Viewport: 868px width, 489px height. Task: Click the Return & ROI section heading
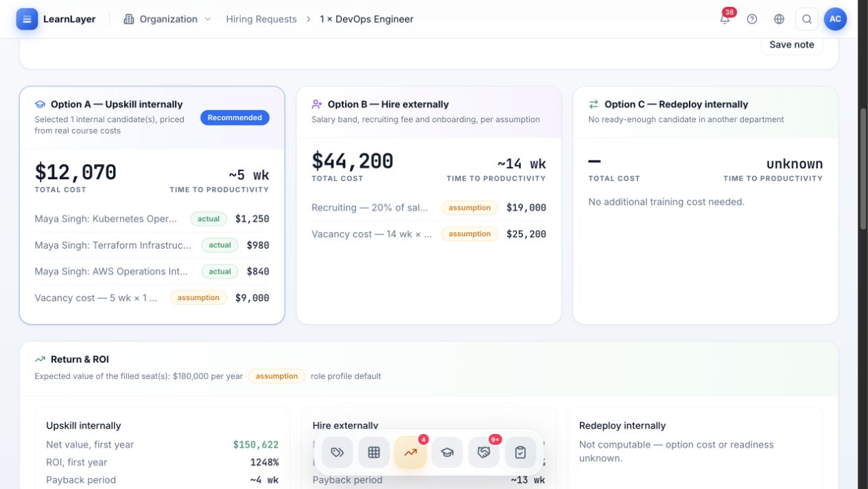[80, 359]
